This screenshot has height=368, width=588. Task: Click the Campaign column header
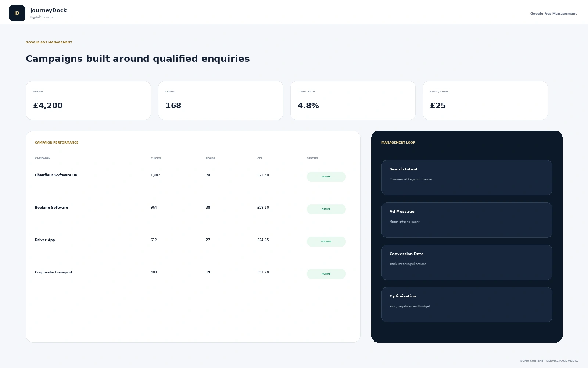click(43, 158)
